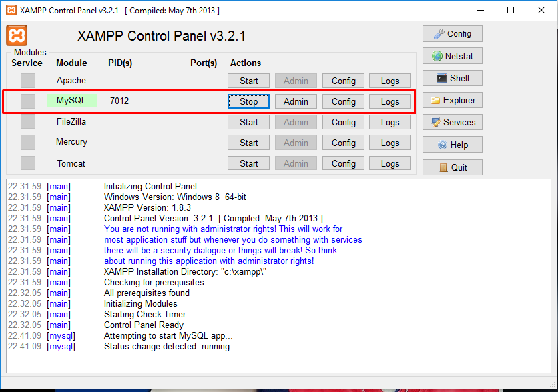Stop the MySQL module
Screen dimensions: 558x392
(x=248, y=101)
